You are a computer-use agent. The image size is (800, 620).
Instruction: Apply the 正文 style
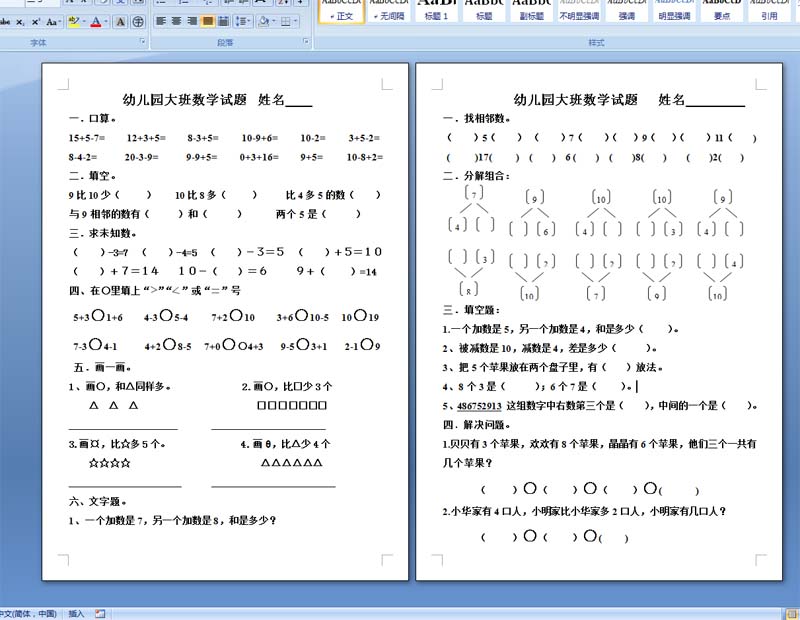point(342,11)
